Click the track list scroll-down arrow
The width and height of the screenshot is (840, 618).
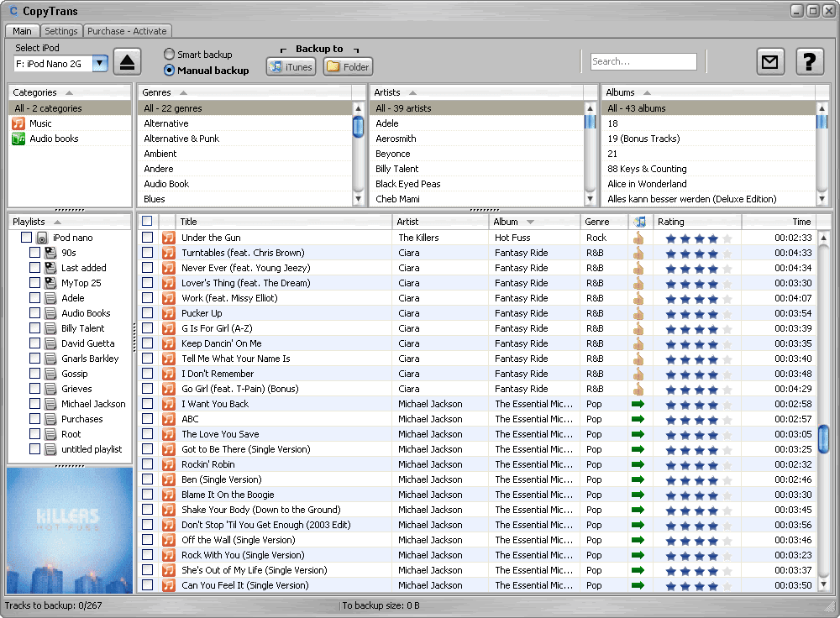click(824, 584)
